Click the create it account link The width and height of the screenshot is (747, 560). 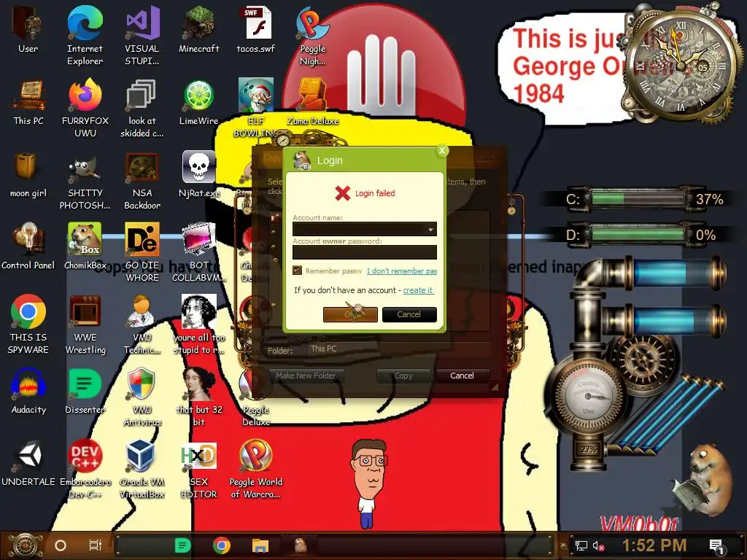(418, 290)
